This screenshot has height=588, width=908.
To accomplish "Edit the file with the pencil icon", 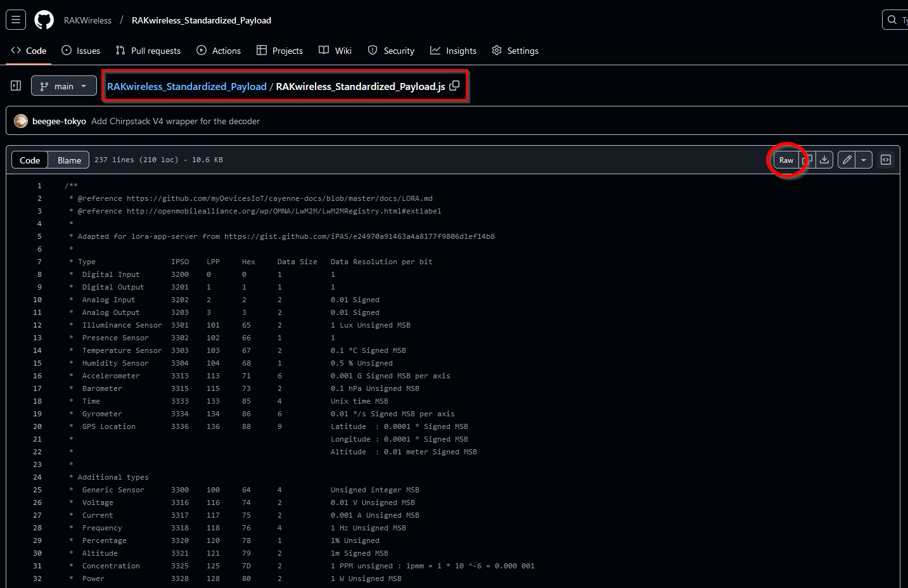I will click(x=846, y=160).
